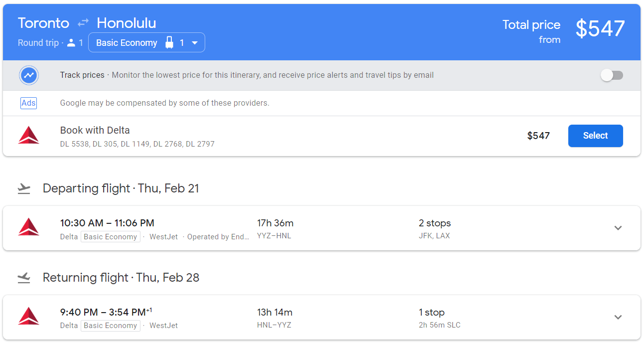The width and height of the screenshot is (644, 345).
Task: Click the Delta logo in Book with Delta row
Action: 28,136
